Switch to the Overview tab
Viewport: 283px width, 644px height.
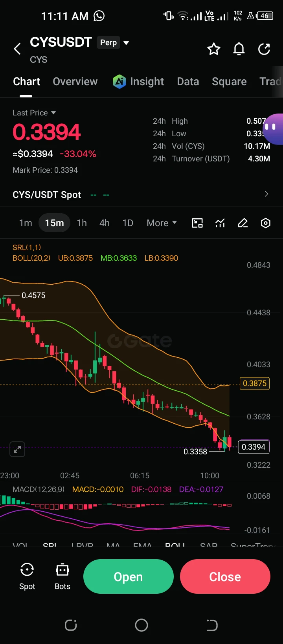point(75,82)
